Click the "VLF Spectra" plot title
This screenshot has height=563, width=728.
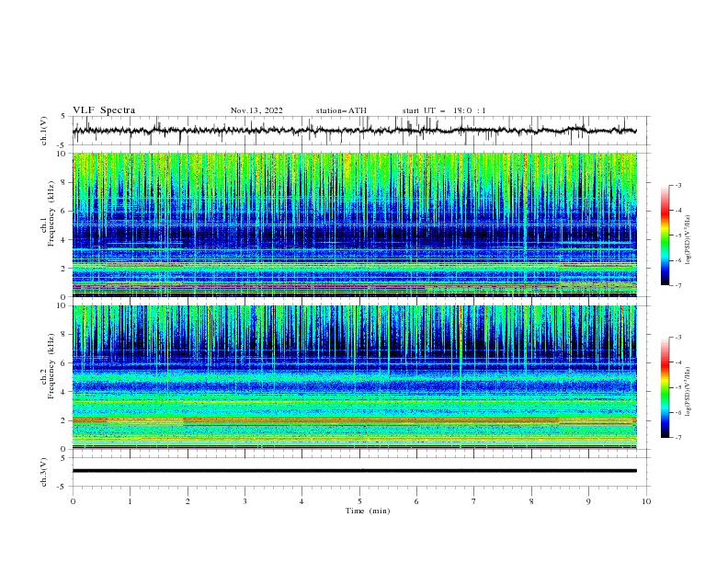tap(104, 110)
